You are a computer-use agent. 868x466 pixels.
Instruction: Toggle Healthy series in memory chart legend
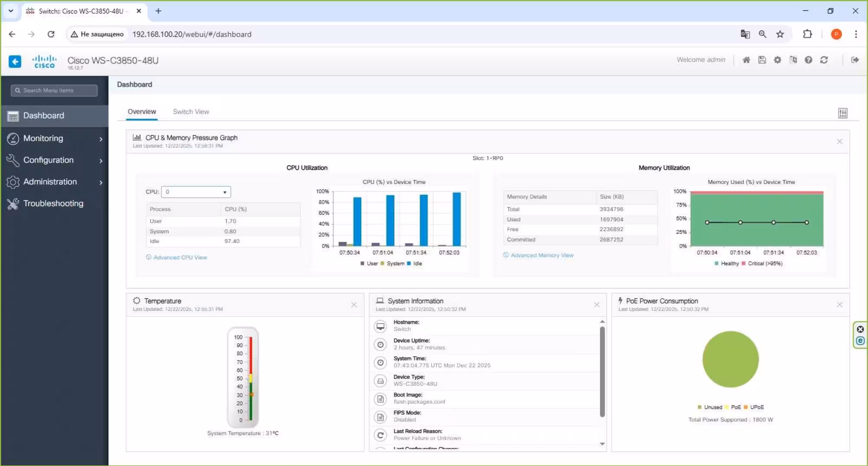727,263
